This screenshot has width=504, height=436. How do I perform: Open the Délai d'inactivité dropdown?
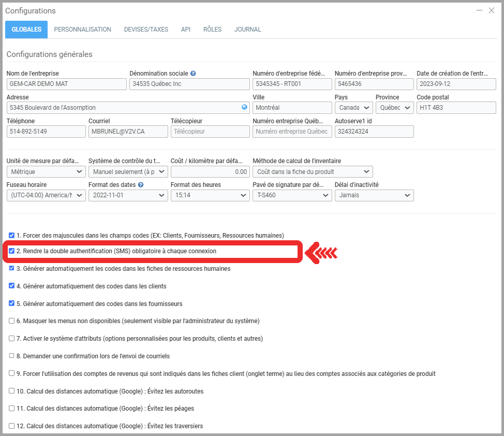[374, 195]
